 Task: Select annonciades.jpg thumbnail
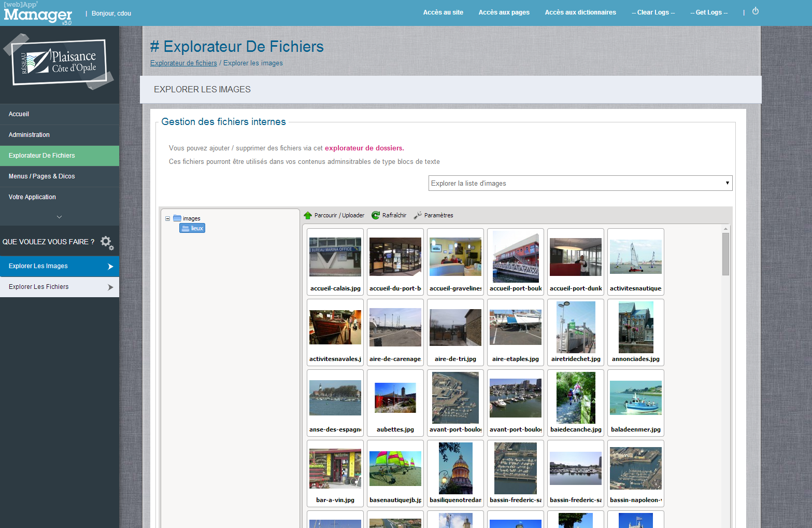point(636,332)
